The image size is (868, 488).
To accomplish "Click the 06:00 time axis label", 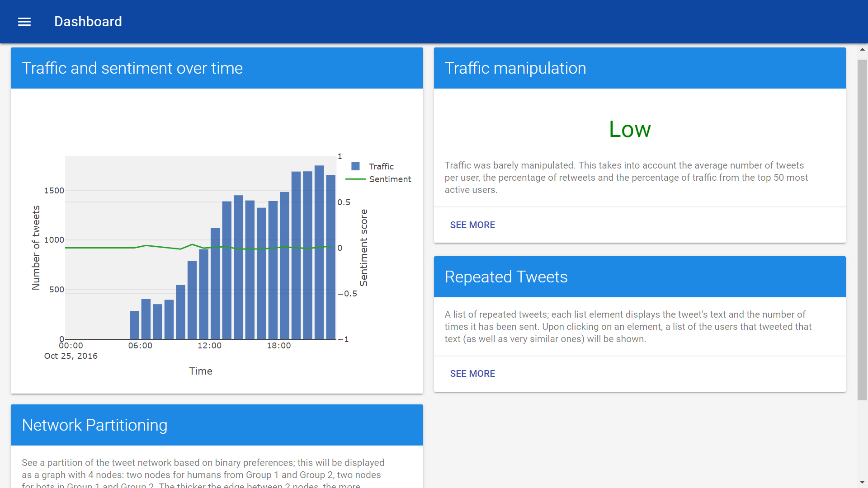I will [x=140, y=346].
